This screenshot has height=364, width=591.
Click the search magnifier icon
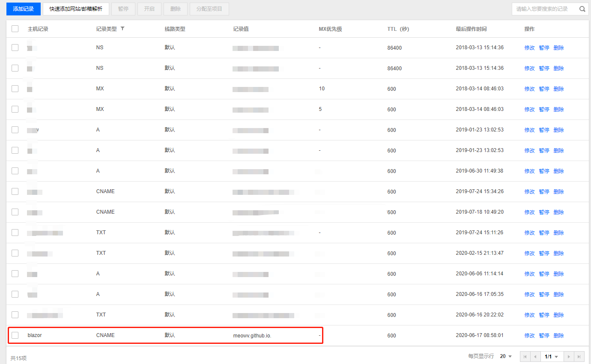(x=582, y=9)
